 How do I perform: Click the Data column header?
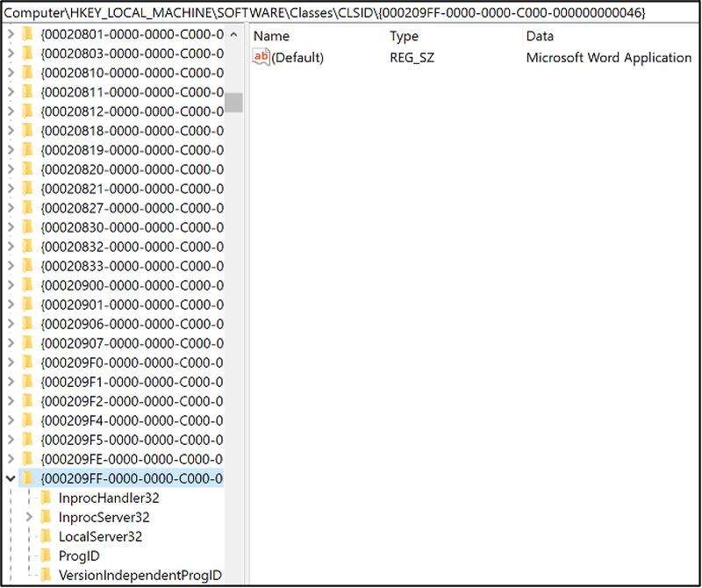click(x=540, y=36)
